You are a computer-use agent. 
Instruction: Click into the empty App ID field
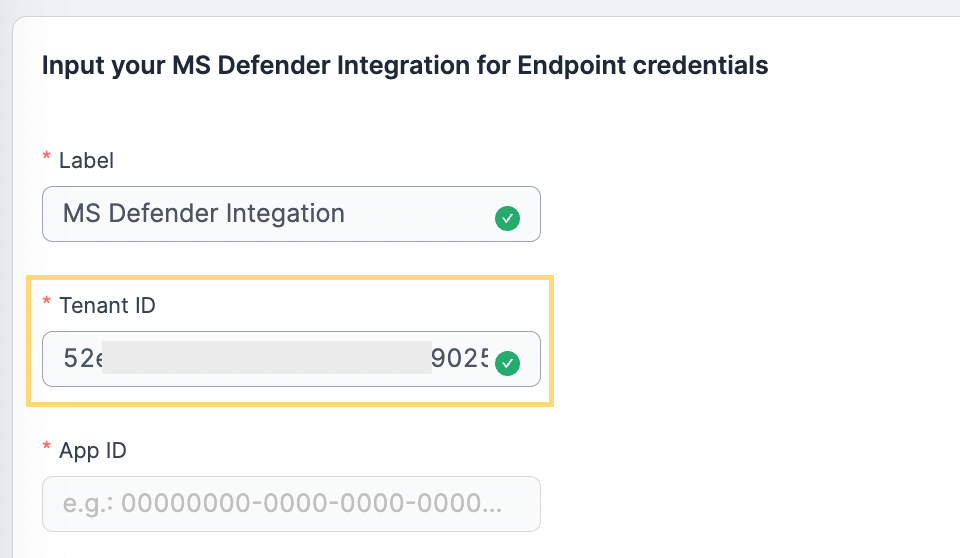[x=291, y=504]
